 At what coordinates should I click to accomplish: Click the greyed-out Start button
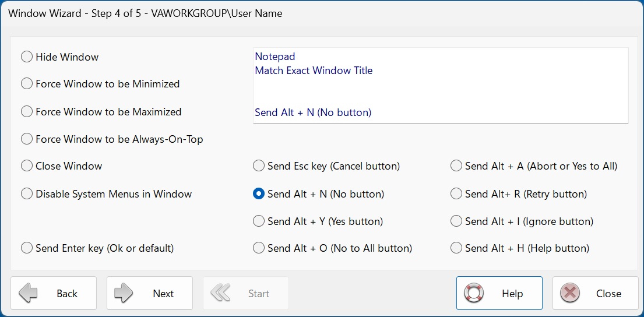point(245,293)
